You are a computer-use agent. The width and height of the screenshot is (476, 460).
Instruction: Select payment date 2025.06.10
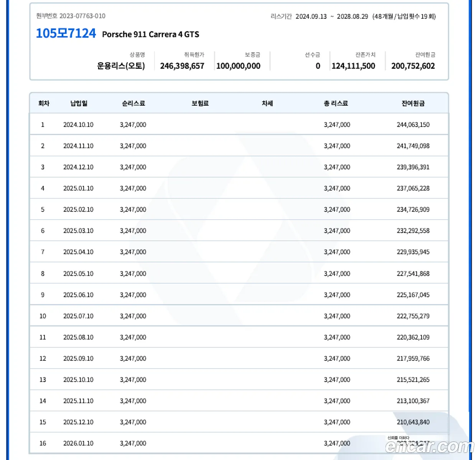tap(78, 295)
